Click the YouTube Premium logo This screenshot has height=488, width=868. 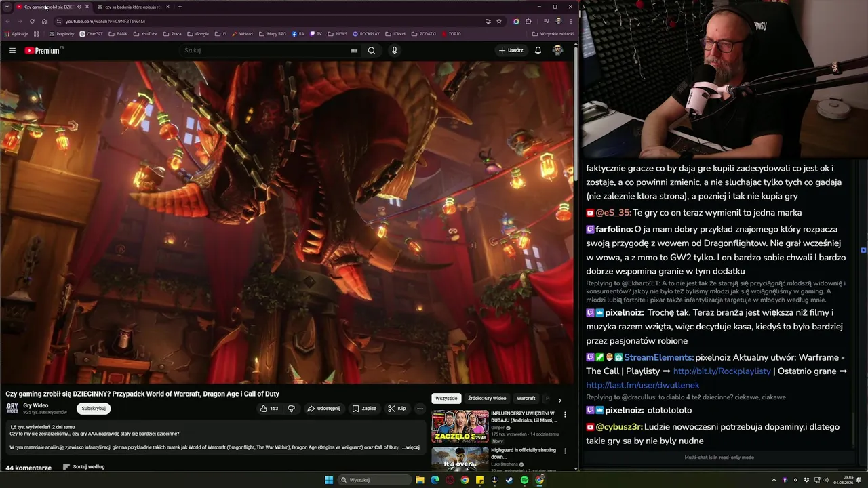pos(43,50)
